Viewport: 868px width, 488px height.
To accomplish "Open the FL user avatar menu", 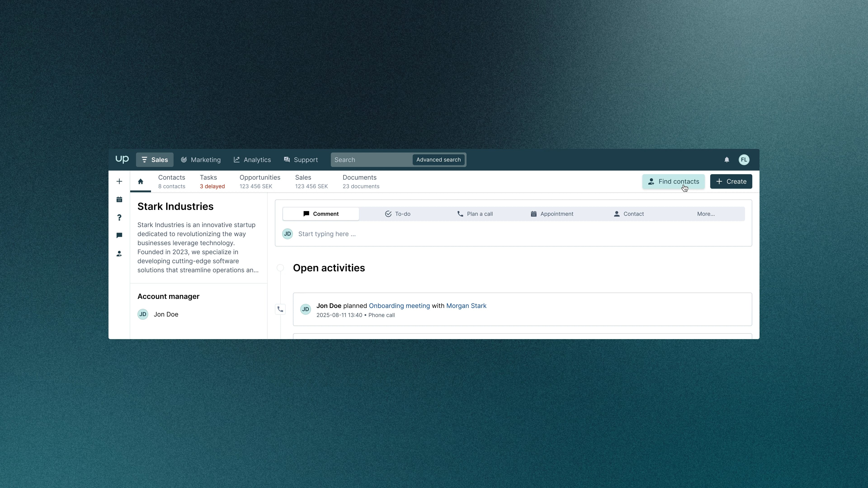I will [x=744, y=160].
